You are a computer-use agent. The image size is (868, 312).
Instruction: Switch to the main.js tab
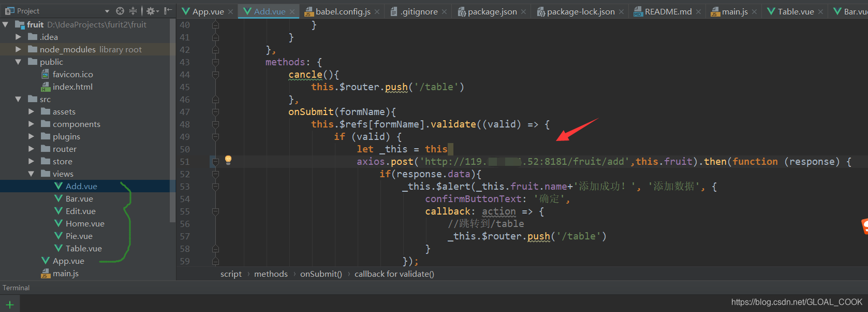pyautogui.click(x=735, y=11)
